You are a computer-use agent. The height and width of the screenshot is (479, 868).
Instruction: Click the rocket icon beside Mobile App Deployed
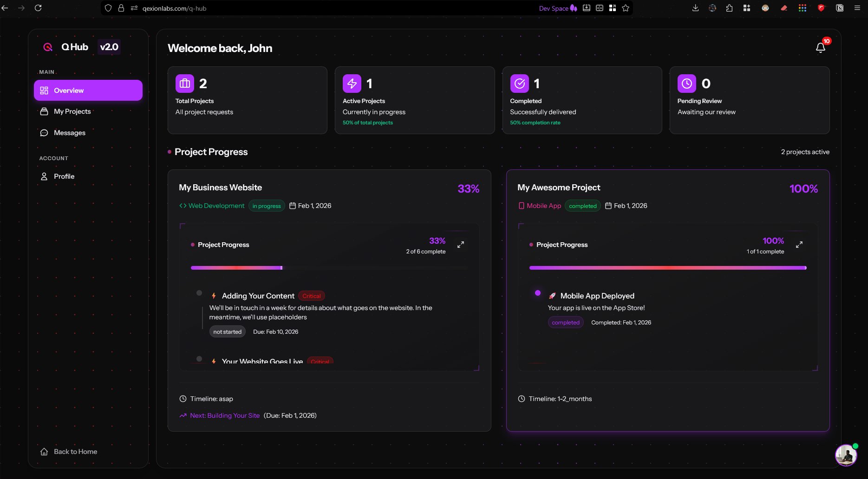(x=552, y=296)
